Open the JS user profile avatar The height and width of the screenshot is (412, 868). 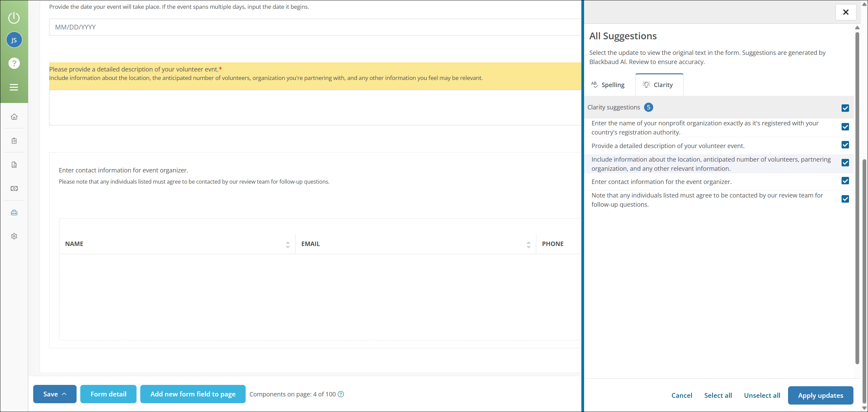14,40
